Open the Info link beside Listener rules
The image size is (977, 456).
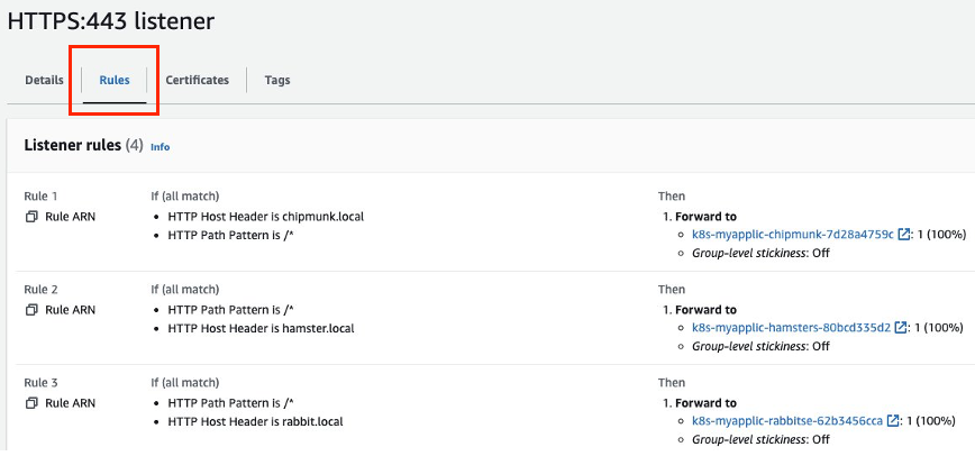click(160, 147)
